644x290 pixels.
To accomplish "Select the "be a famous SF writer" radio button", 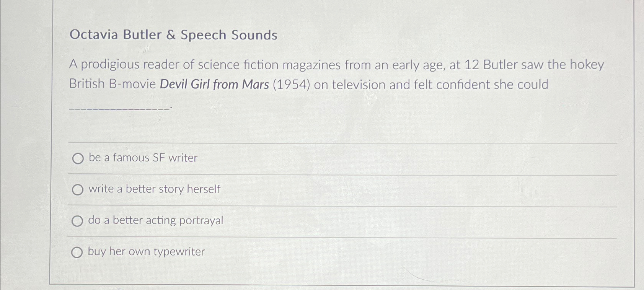I will coord(78,158).
